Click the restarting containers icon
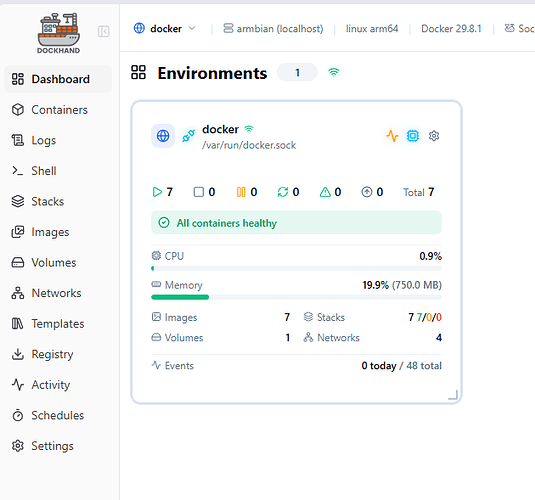 (283, 192)
